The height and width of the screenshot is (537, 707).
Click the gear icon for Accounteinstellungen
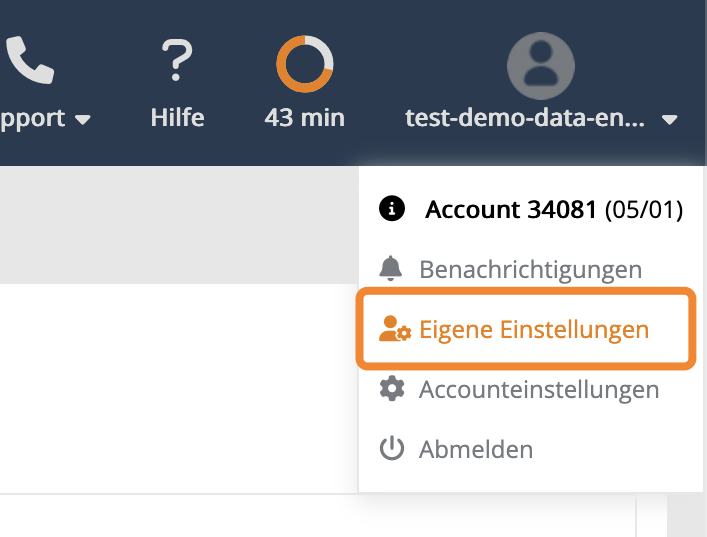point(392,389)
